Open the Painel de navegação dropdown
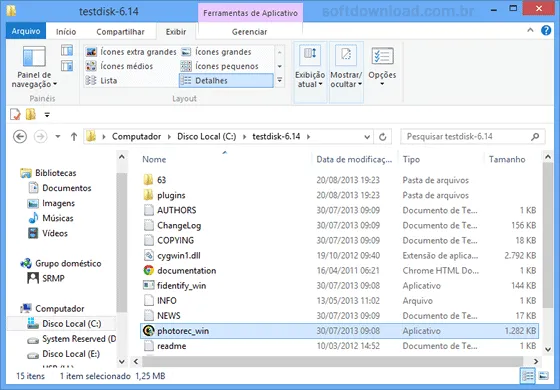This screenshot has width=560, height=390. pos(34,67)
